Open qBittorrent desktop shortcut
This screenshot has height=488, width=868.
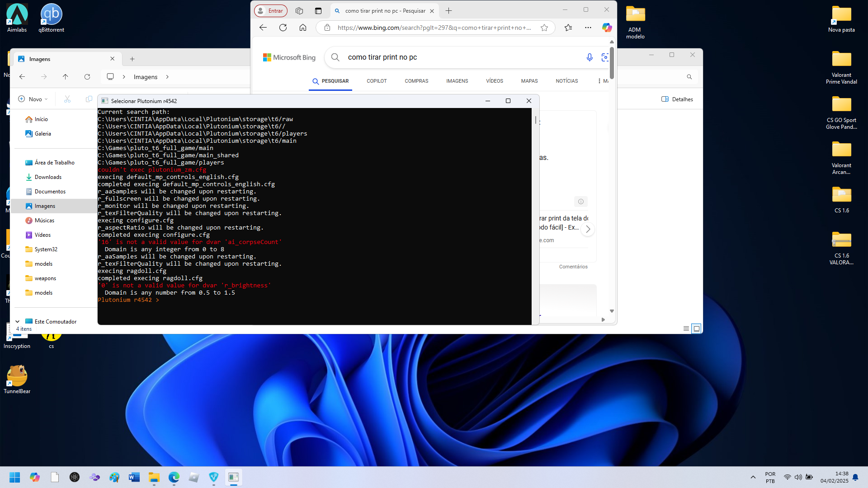51,18
